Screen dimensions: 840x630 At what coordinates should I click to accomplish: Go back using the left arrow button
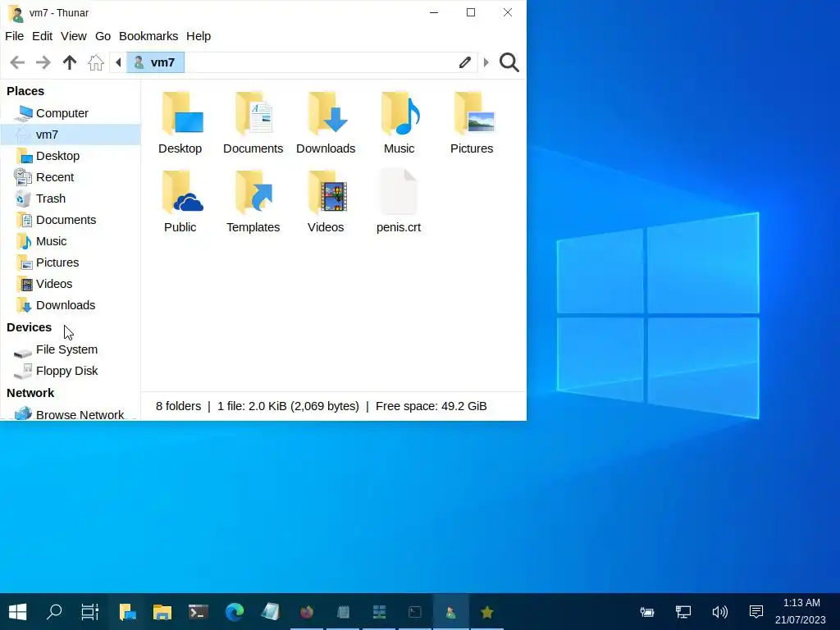[x=17, y=62]
